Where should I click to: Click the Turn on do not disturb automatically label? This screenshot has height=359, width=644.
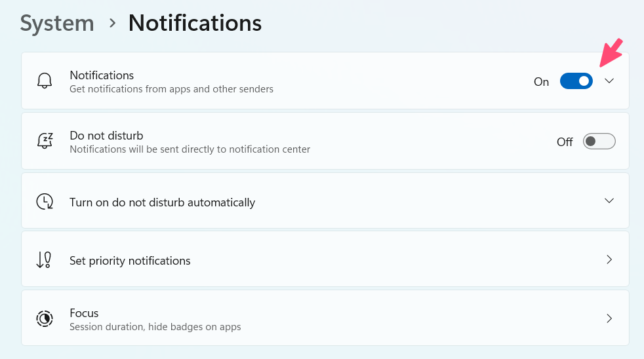162,202
